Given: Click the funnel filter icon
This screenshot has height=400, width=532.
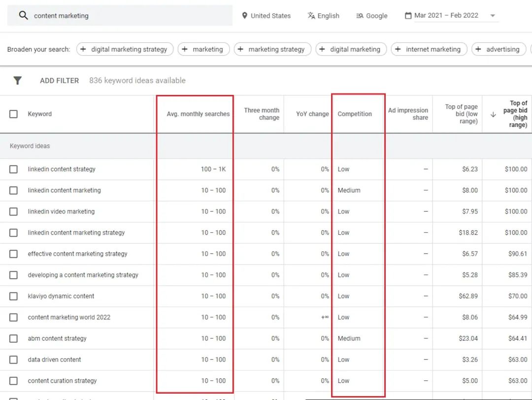Looking at the screenshot, I should tap(17, 80).
